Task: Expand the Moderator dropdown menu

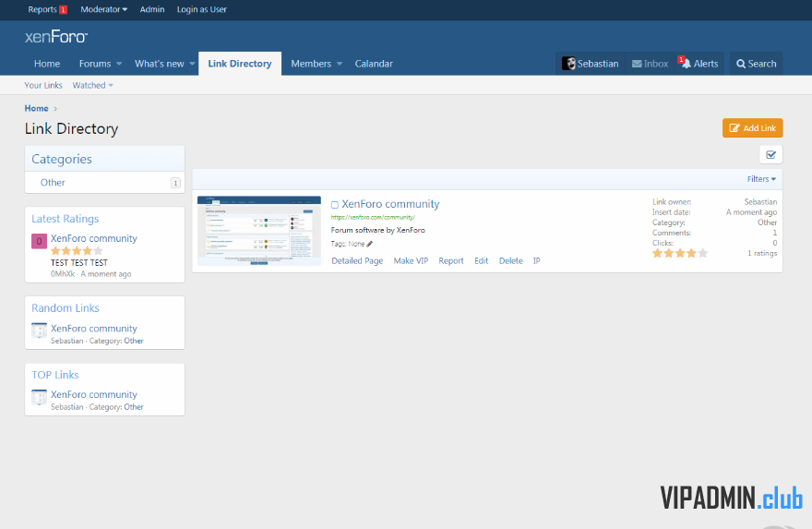Action: [103, 9]
